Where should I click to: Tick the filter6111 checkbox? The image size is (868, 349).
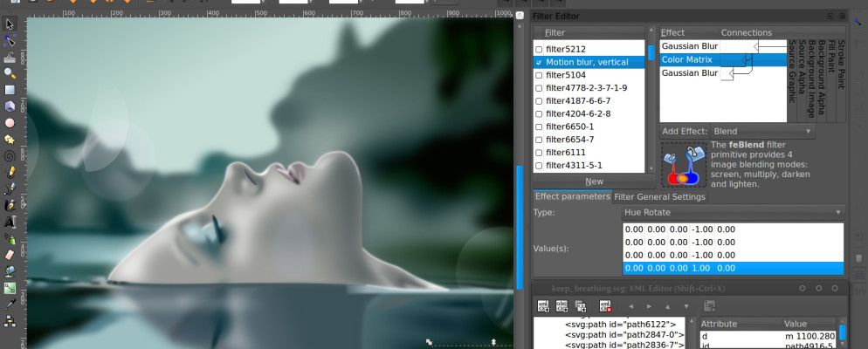(x=539, y=153)
